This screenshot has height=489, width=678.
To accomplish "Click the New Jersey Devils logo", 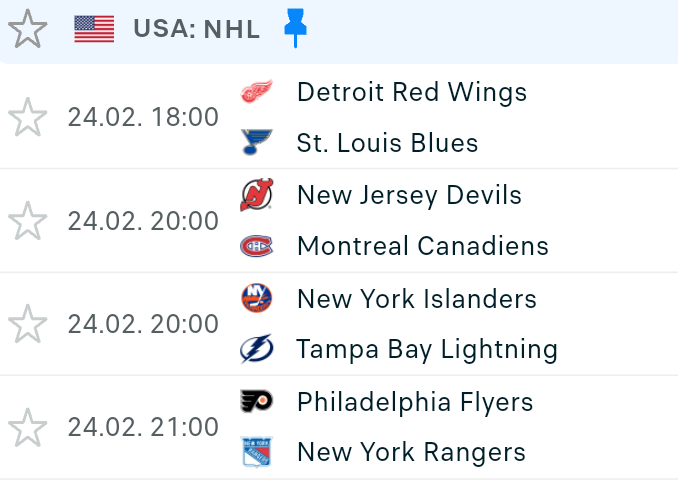I will tap(256, 195).
